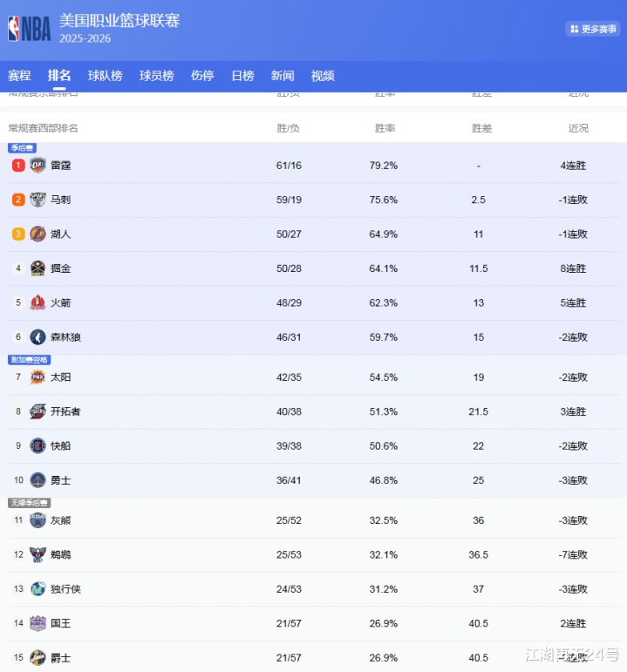Click the 胜/负 column header

pyautogui.click(x=288, y=128)
